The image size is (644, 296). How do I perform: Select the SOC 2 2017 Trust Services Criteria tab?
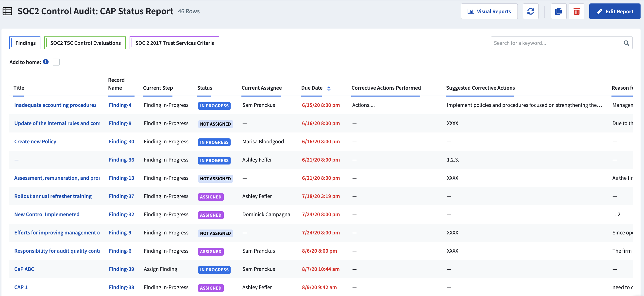pyautogui.click(x=175, y=42)
